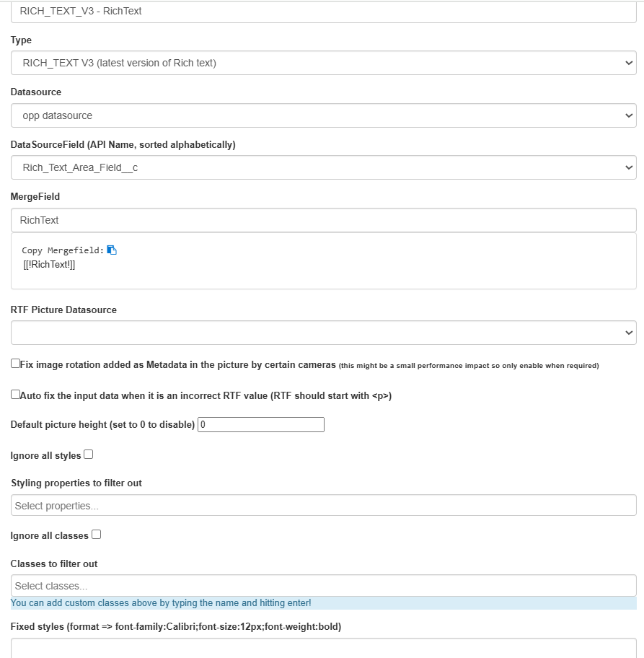Click the Type dropdown chevron arrow

tap(628, 63)
